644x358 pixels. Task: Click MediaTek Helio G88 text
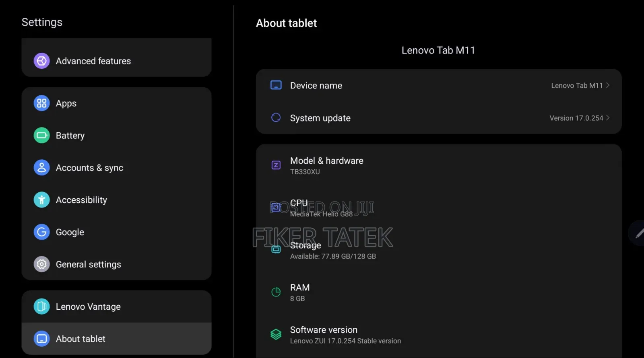click(x=321, y=214)
